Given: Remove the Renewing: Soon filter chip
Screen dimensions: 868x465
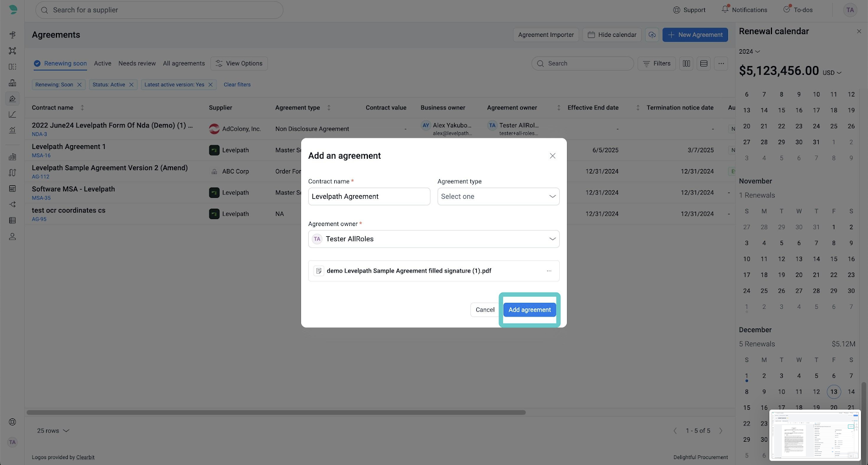Looking at the screenshot, I should 79,85.
